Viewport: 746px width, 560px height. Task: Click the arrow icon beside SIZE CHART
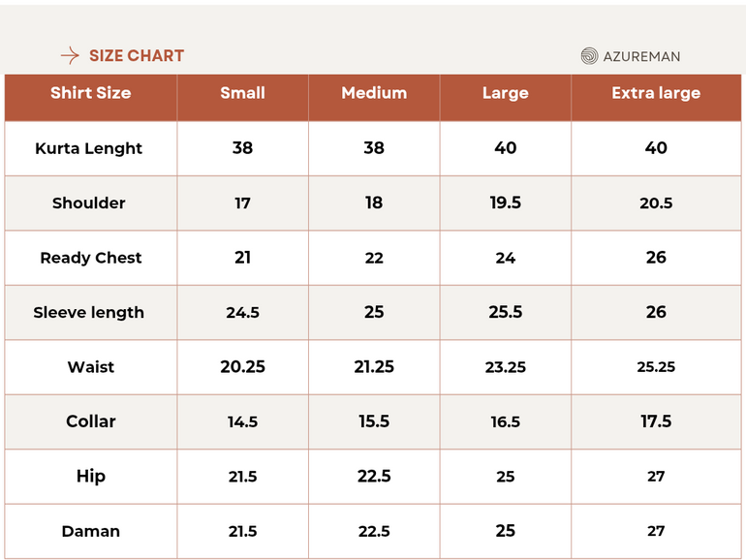70,56
